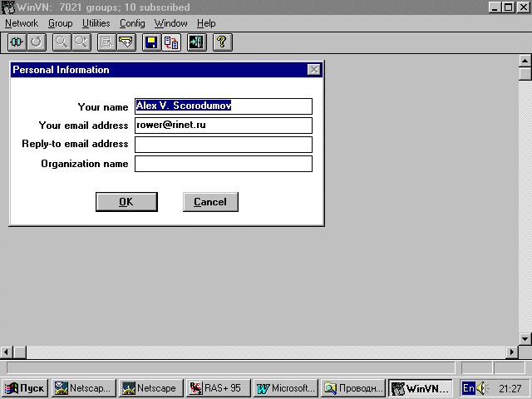Click the find magnifying glass toolbar icon
The image size is (532, 399).
pos(62,42)
